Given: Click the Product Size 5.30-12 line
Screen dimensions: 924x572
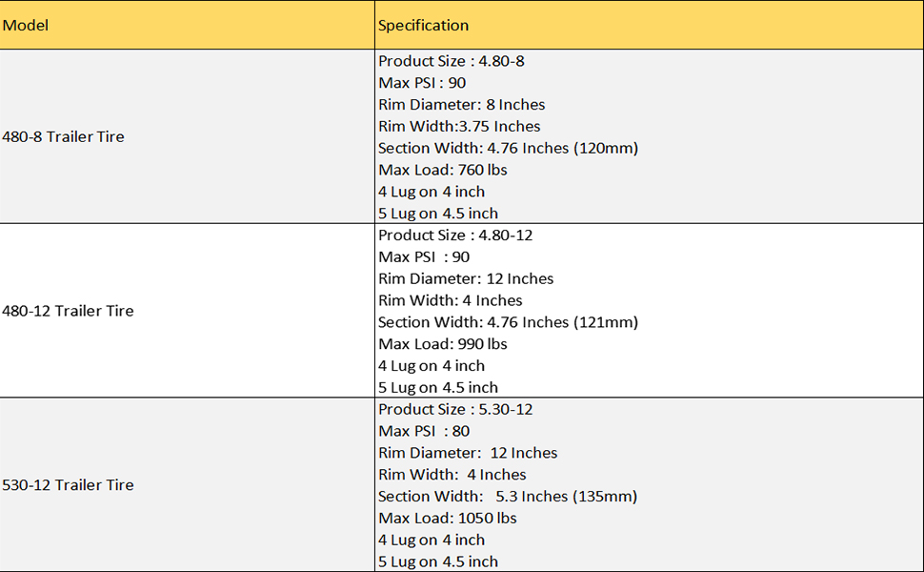Looking at the screenshot, I should pos(454,410).
